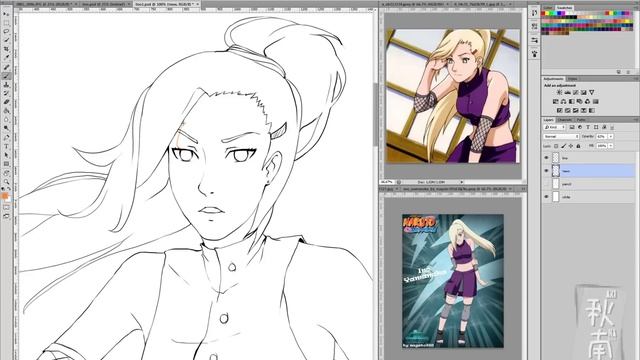Click the orange foreground color box
This screenshot has width=640, height=360.
(x=5, y=196)
